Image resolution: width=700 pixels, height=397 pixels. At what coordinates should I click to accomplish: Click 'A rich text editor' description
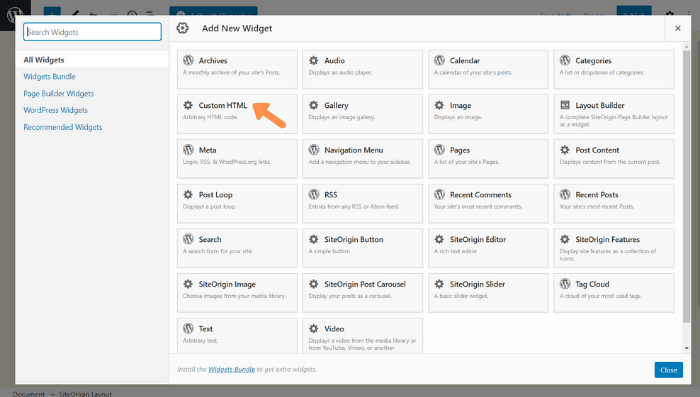(455, 251)
